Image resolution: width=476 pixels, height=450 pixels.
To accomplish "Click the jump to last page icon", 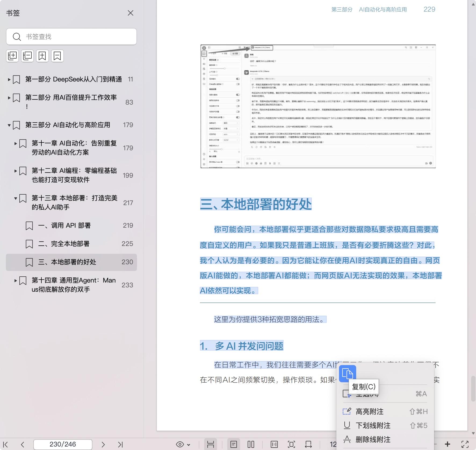I will pyautogui.click(x=121, y=444).
